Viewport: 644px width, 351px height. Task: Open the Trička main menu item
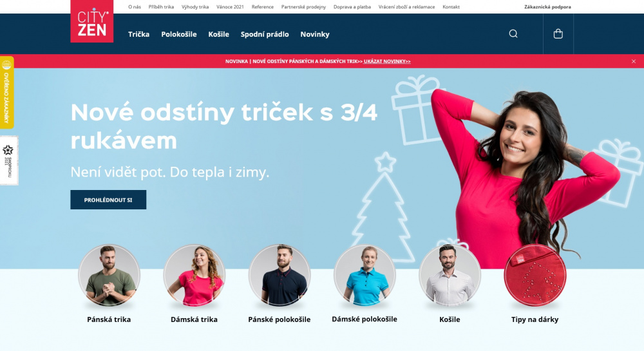click(139, 34)
